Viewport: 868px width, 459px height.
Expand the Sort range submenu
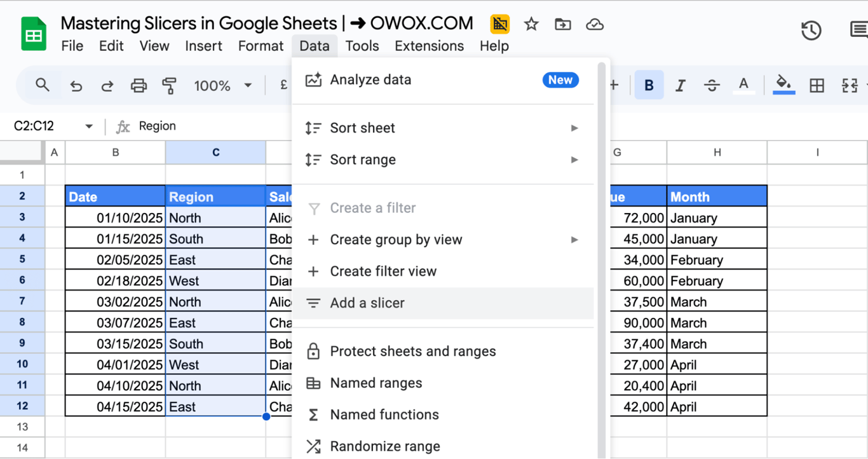click(x=443, y=160)
